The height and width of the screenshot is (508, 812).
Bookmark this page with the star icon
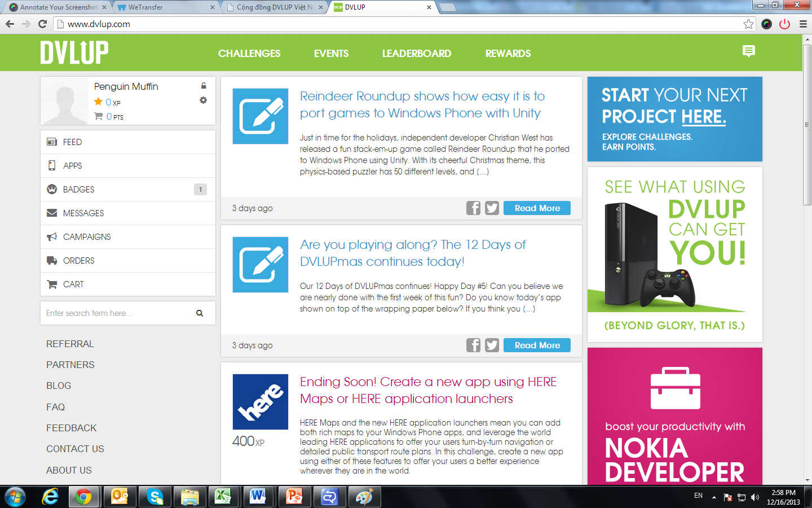(748, 24)
